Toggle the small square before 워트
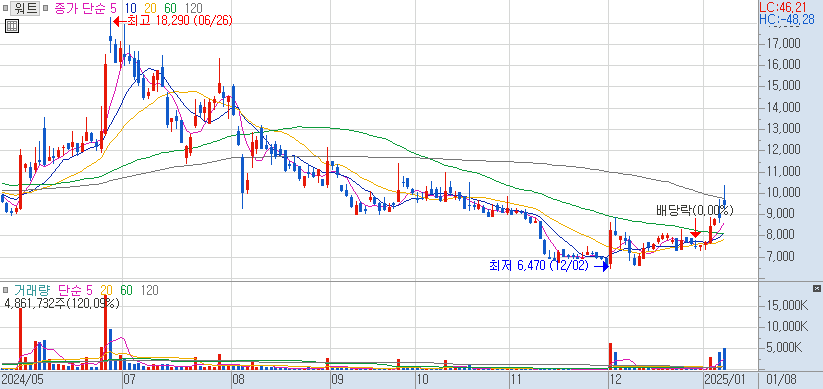Viewport: 823px width, 389px height. [x=5, y=8]
